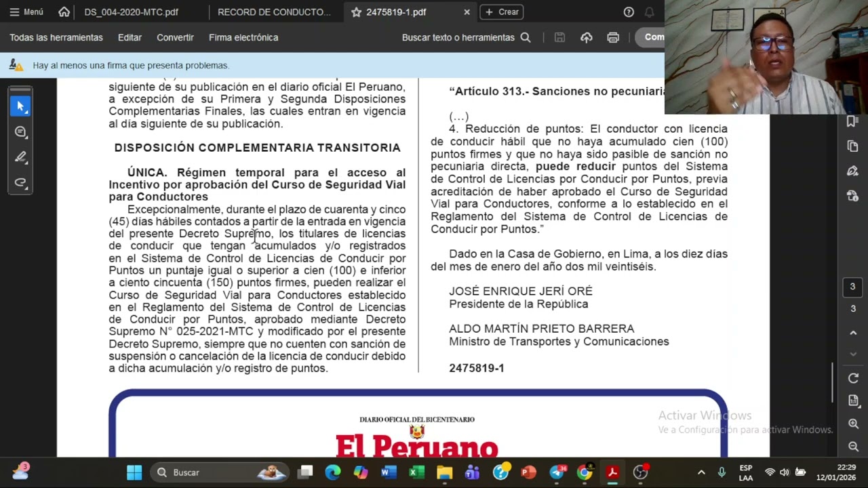Open the notifications bell icon

point(650,12)
